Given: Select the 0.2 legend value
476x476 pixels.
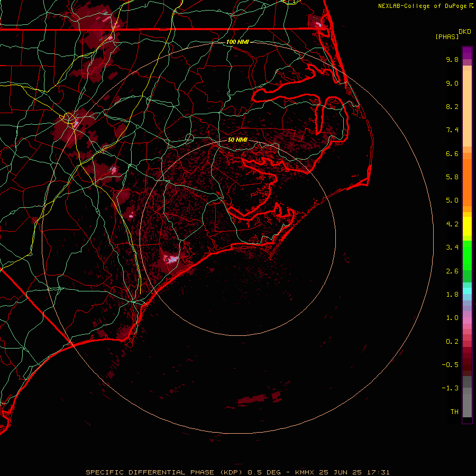Looking at the screenshot, I should 452,342.
